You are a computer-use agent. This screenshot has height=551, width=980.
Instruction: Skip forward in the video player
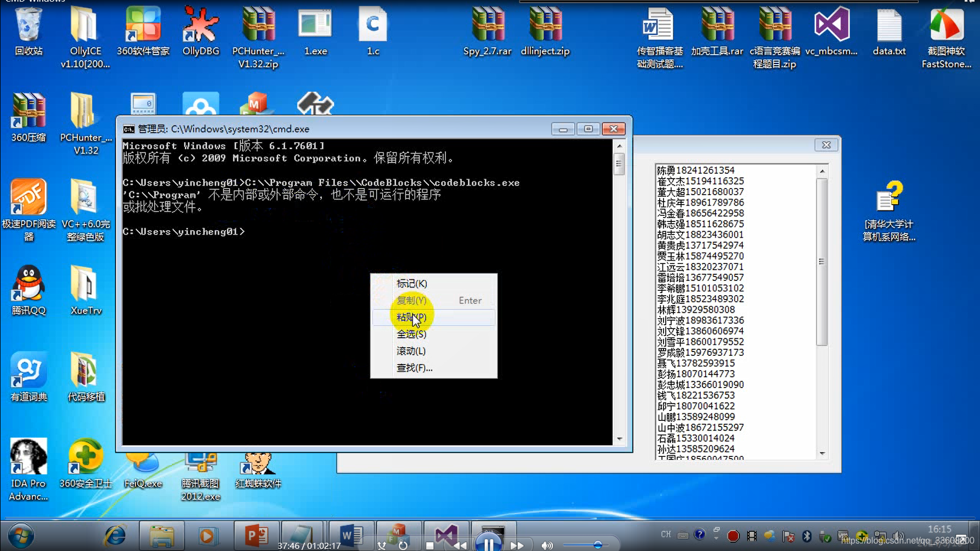pos(517,545)
